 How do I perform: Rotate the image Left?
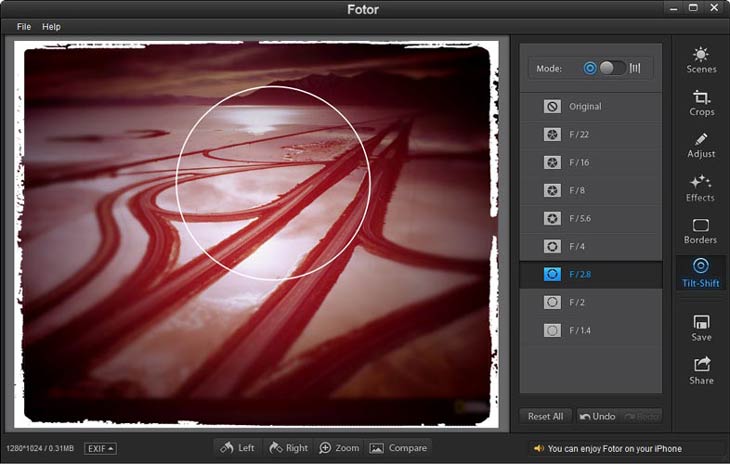point(237,448)
